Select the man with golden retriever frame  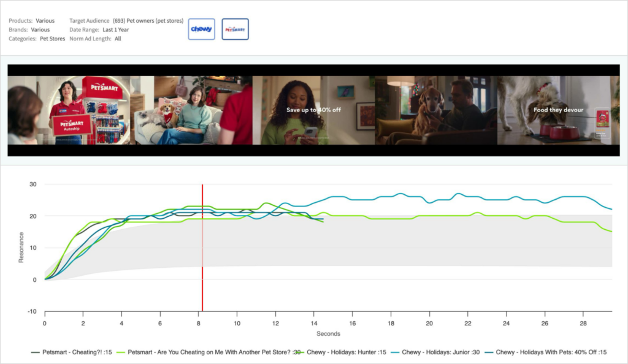(436, 110)
